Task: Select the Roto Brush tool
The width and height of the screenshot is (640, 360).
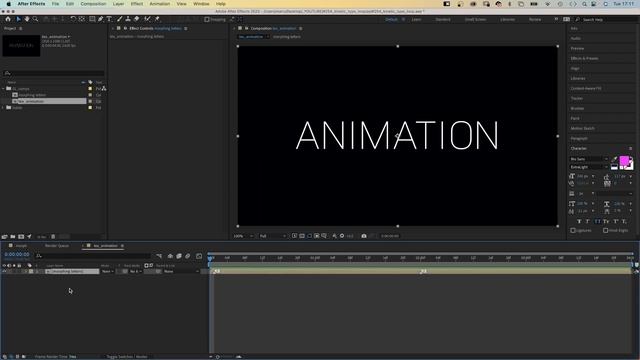Action: coord(147,19)
